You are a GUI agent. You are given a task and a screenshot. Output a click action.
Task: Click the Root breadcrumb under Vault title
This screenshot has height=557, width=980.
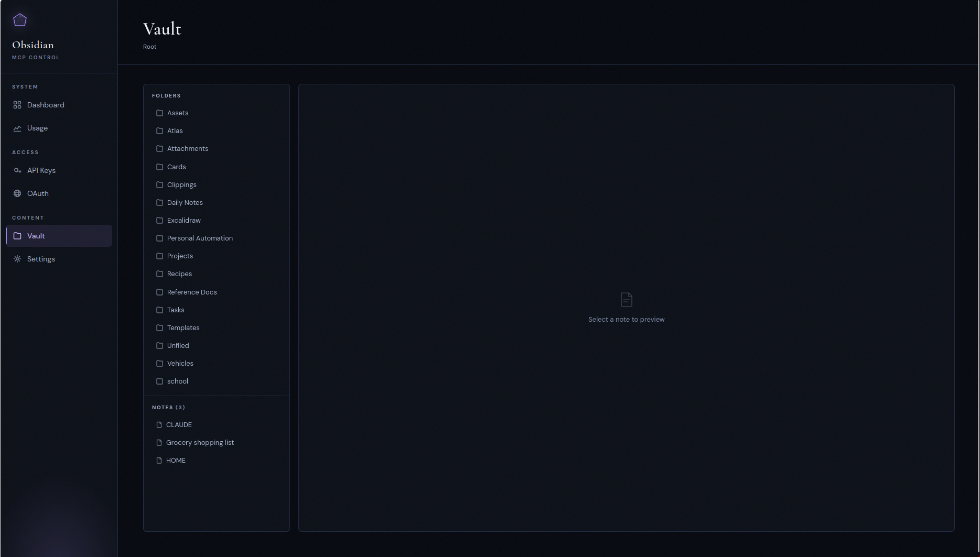[x=150, y=47]
